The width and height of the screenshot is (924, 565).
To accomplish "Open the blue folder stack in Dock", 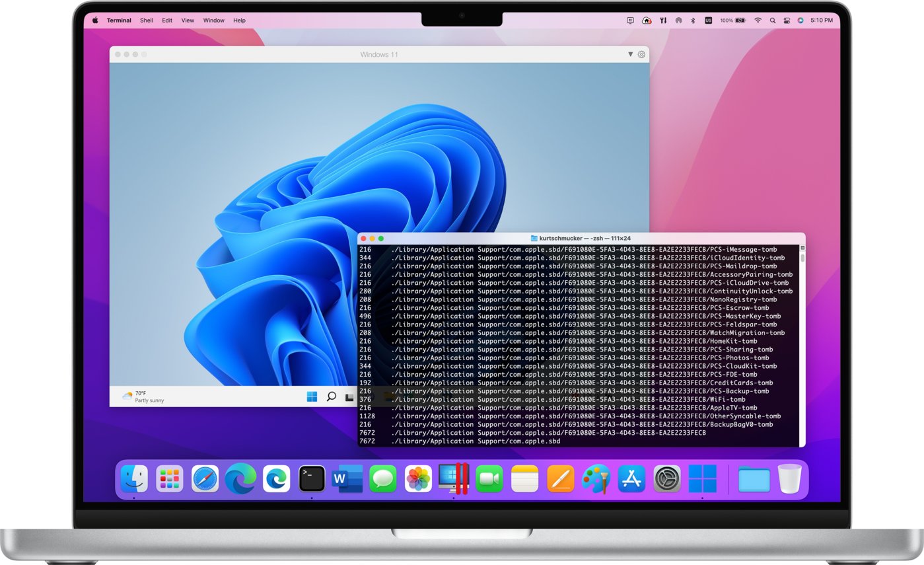I will click(754, 479).
